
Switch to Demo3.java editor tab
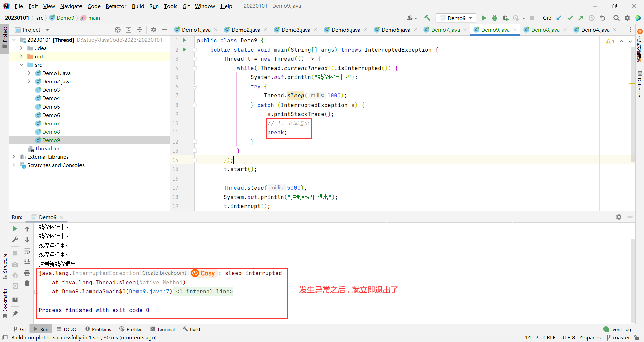(x=296, y=30)
